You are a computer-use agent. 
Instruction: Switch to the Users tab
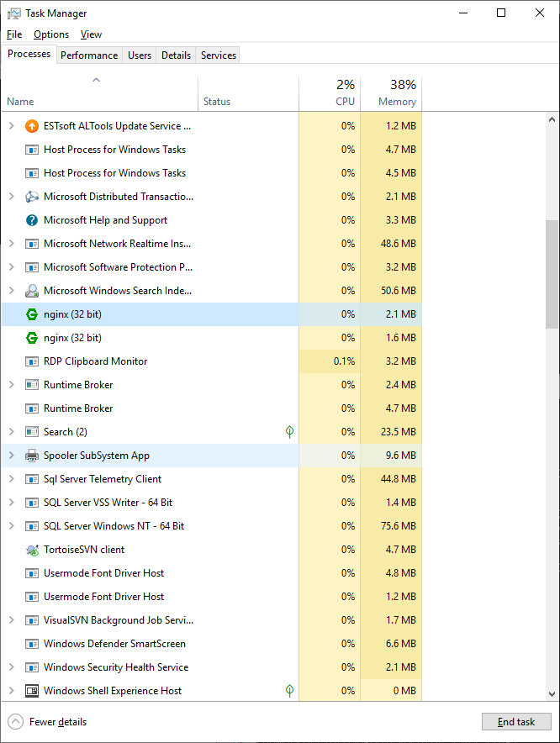(x=140, y=55)
